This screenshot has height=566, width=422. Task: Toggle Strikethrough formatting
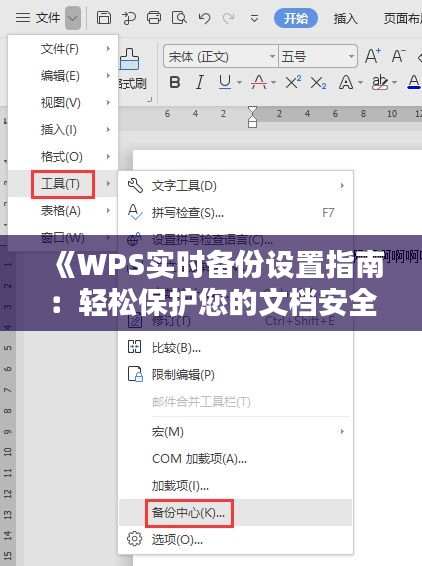click(259, 82)
